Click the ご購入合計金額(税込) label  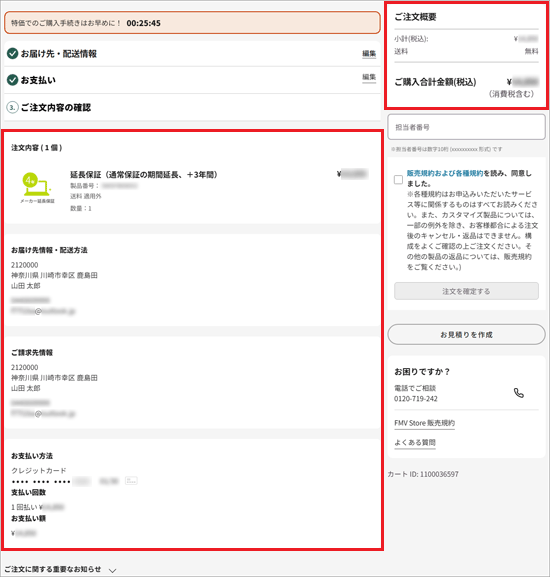[x=435, y=82]
